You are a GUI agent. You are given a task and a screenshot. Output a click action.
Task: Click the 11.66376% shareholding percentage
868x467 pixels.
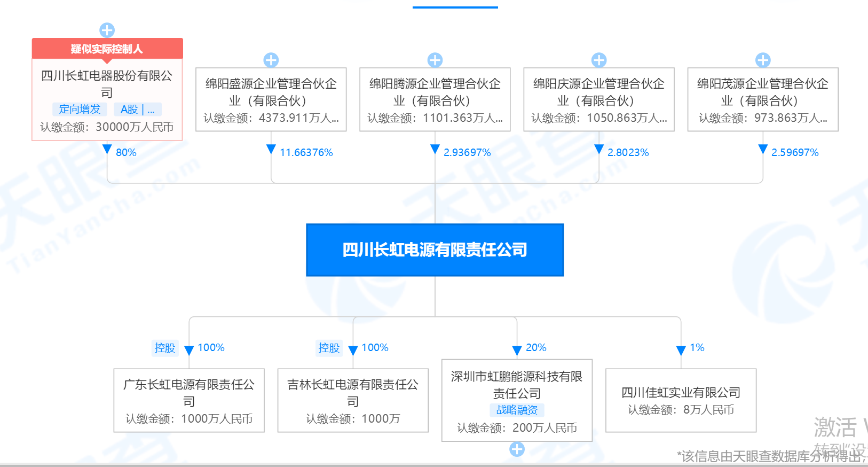[x=306, y=152]
